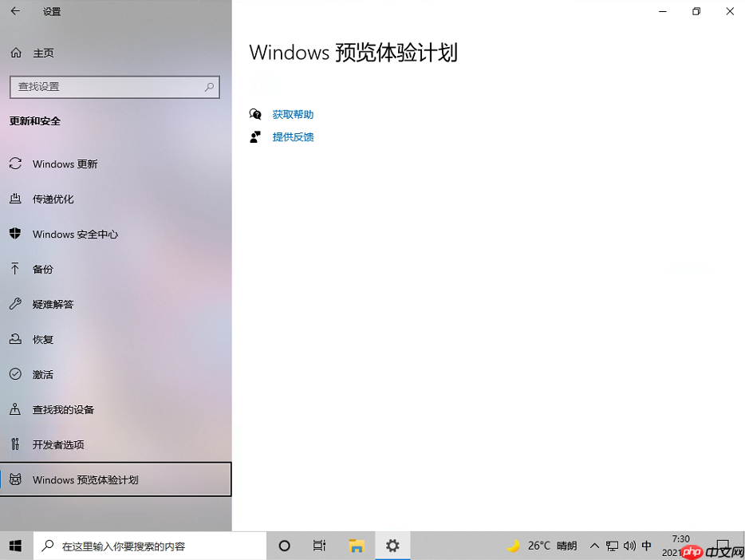Click the moon weather icon

(513, 546)
